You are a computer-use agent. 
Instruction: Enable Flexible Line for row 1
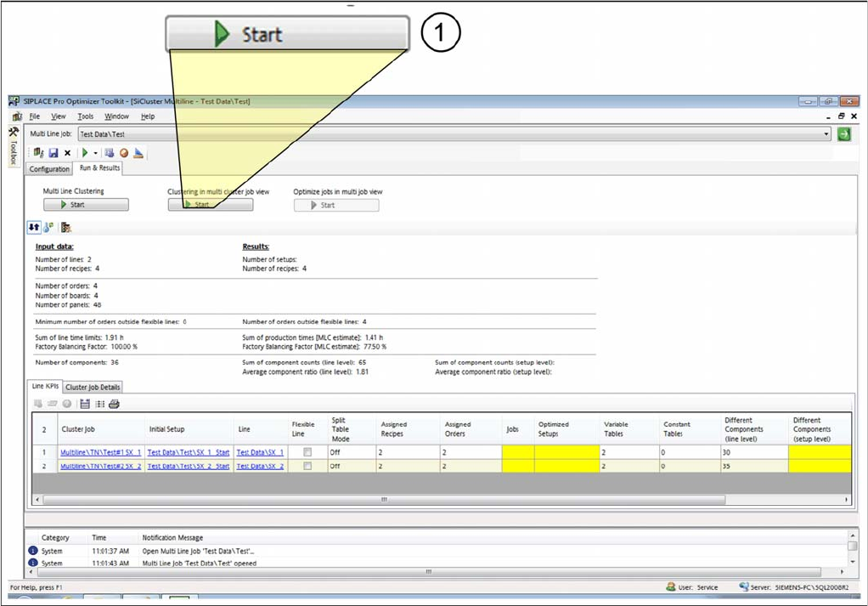pyautogui.click(x=307, y=452)
